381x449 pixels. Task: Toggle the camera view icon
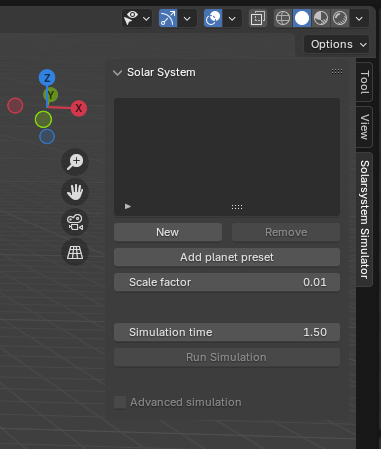coord(75,222)
